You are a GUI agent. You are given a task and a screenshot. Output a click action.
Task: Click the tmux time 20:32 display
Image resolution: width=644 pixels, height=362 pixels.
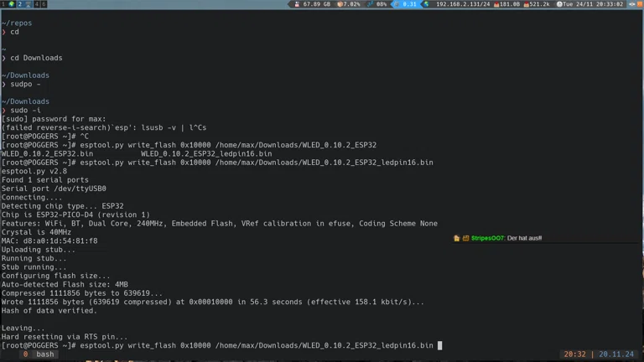(575, 354)
